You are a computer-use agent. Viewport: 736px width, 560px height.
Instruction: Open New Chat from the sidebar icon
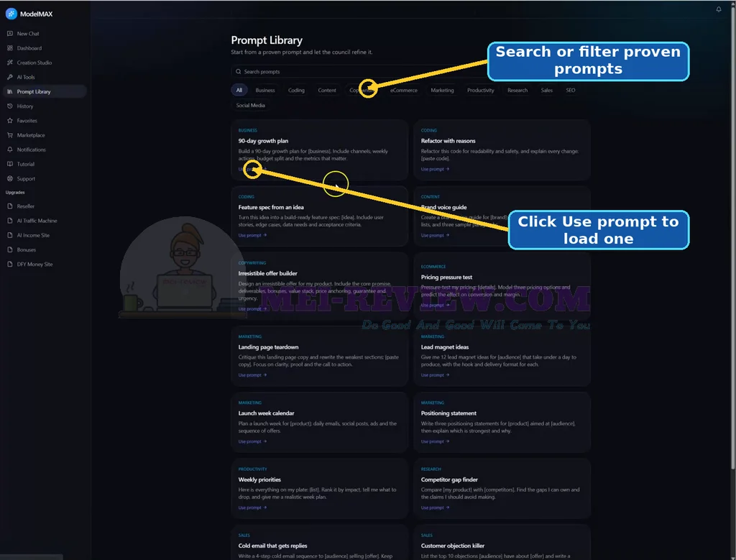(10, 34)
